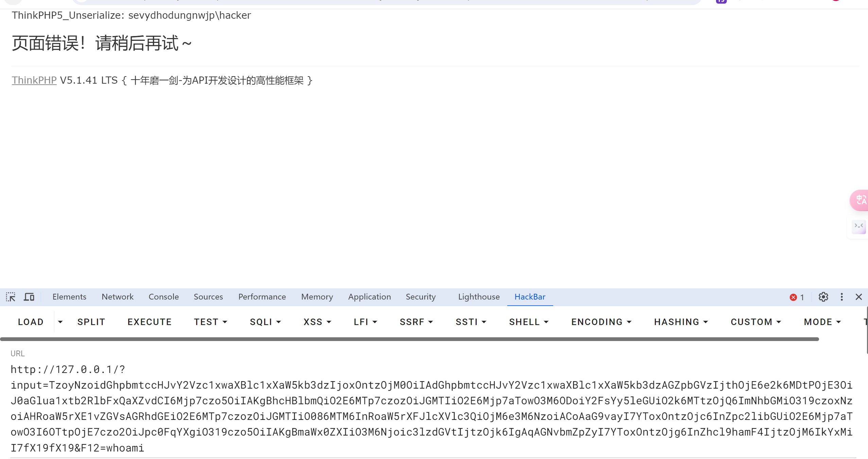Expand the LOAD dropdown arrow

click(x=60, y=322)
